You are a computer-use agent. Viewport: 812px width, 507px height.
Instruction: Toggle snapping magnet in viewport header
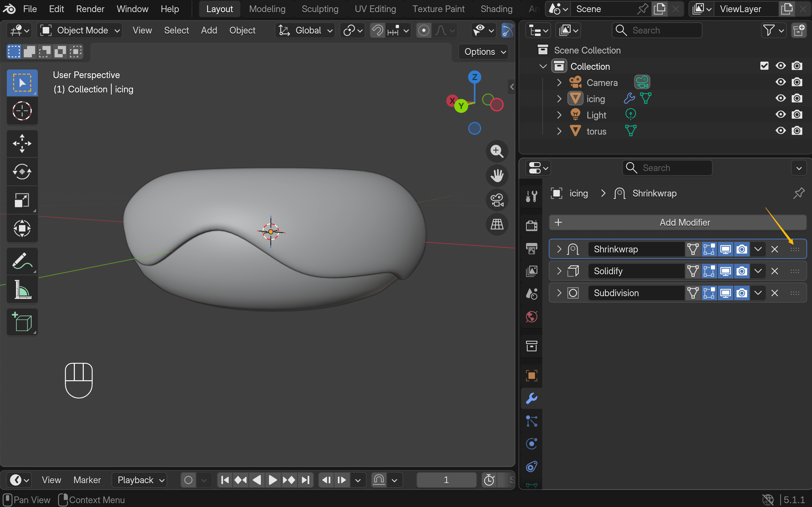[378, 31]
